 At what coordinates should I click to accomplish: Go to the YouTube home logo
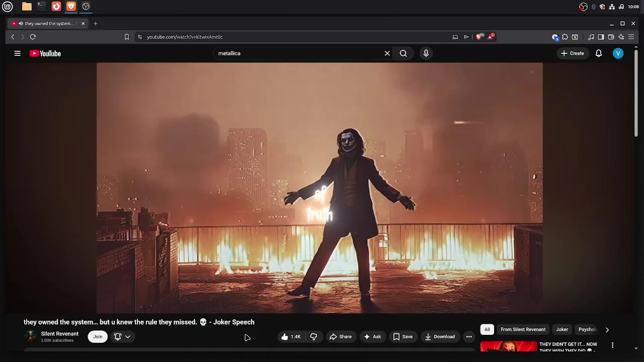[45, 53]
